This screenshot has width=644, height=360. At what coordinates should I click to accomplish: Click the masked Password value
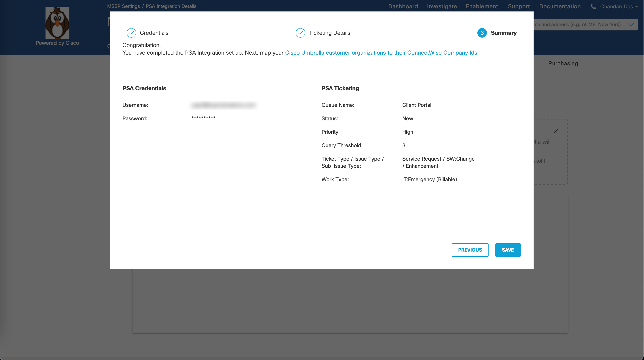[x=203, y=118]
